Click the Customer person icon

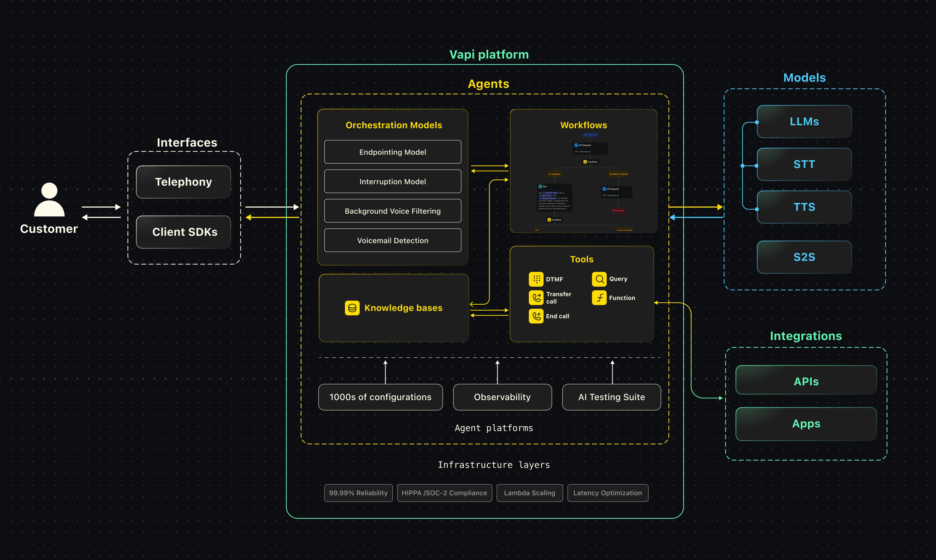49,199
